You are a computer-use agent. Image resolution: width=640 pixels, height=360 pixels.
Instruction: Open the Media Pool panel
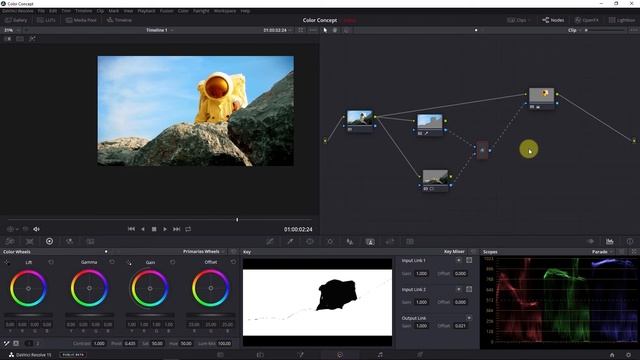click(81, 20)
